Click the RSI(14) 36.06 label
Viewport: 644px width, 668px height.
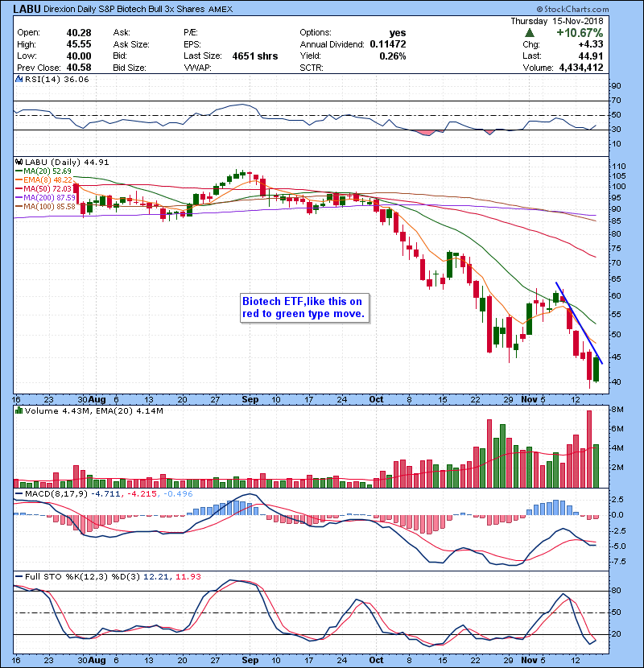coord(56,79)
